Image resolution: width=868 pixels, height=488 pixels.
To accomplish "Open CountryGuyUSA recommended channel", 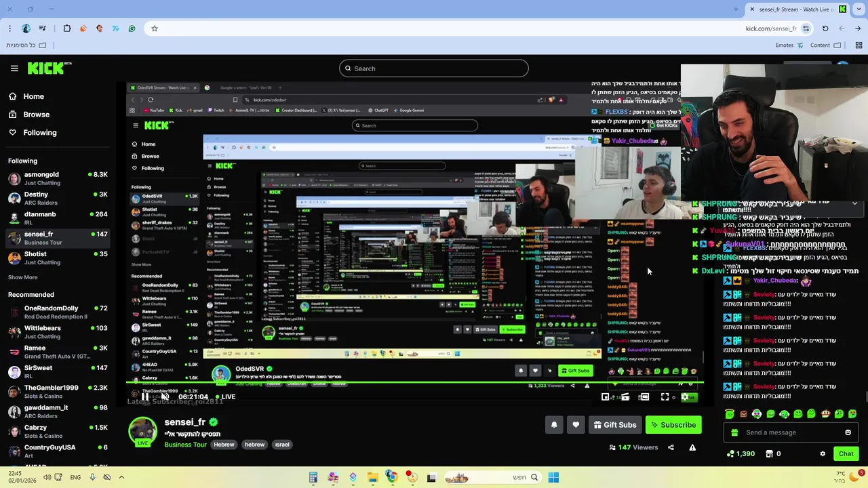I will [x=58, y=451].
